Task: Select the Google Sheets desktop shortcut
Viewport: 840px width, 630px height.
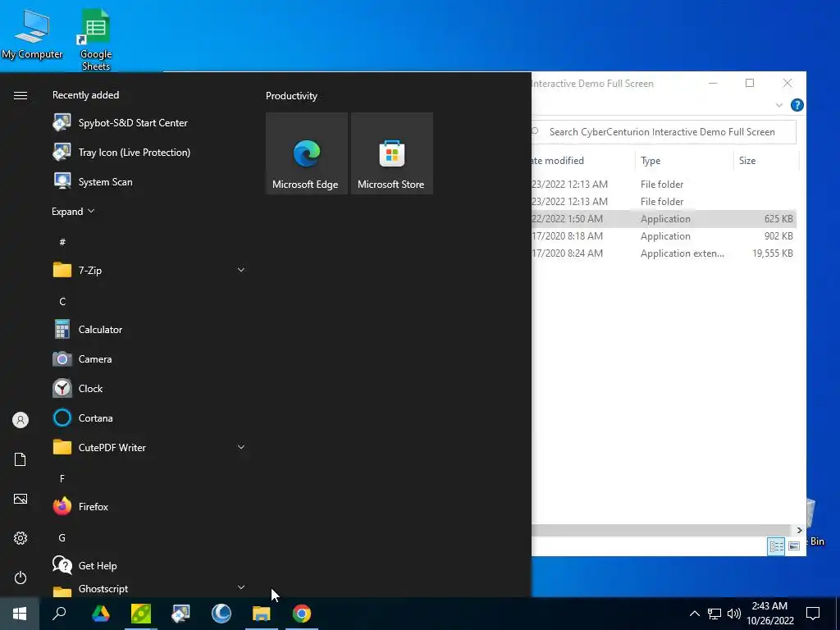Action: (96, 40)
